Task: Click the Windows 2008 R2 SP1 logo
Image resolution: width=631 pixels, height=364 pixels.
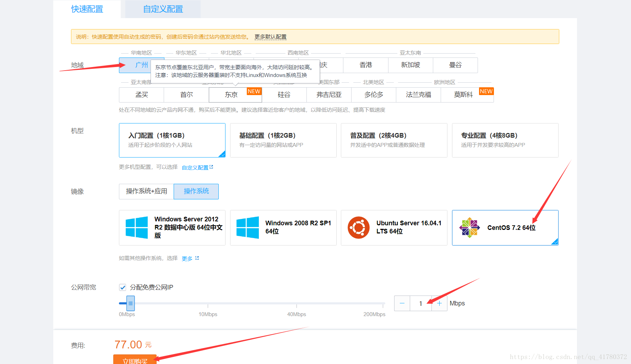Action: click(x=247, y=227)
